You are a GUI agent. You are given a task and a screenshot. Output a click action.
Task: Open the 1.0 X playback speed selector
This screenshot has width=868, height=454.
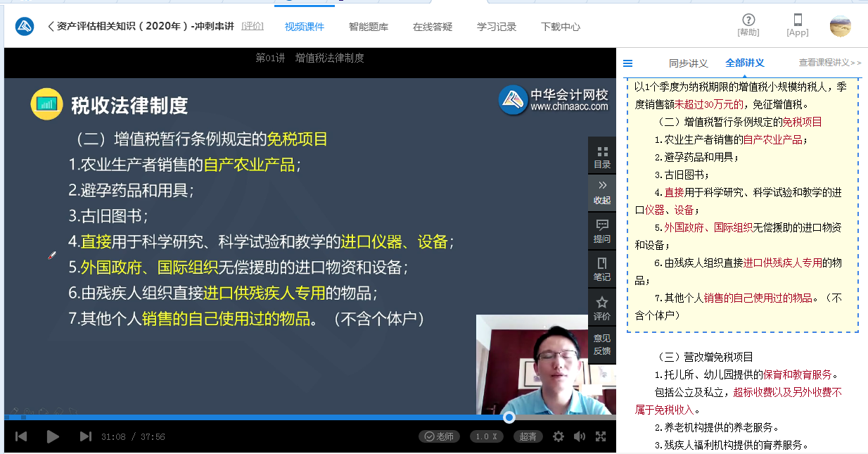pyautogui.click(x=487, y=436)
